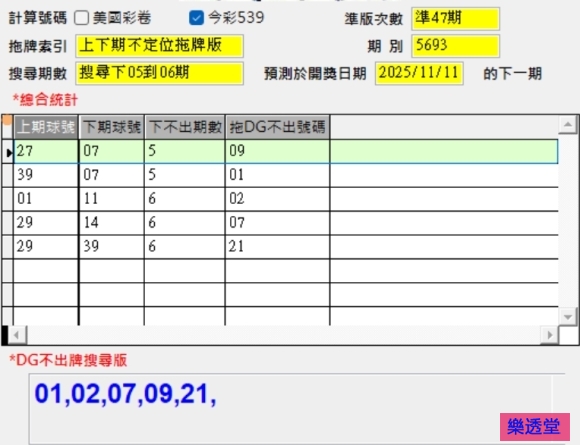This screenshot has width=580, height=445.
Task: Click the 拖牌索引 field 上下期不定位拖牌版
Action: click(159, 46)
